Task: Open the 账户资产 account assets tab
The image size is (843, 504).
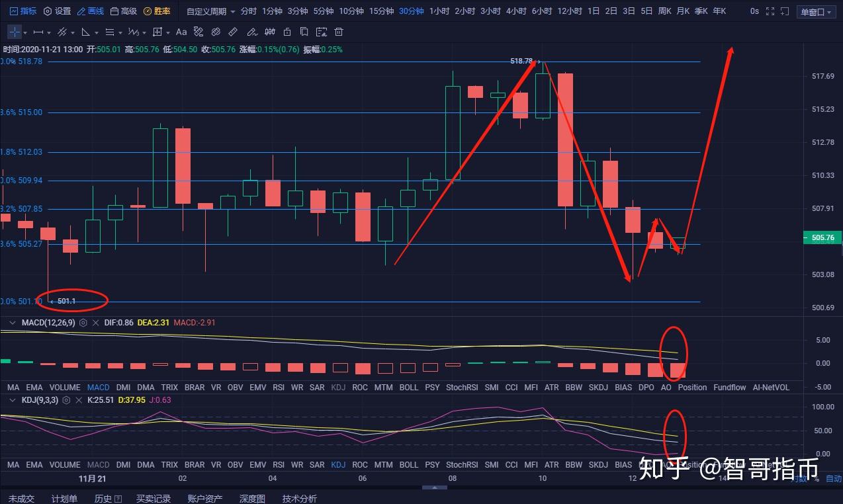Action: [204, 499]
